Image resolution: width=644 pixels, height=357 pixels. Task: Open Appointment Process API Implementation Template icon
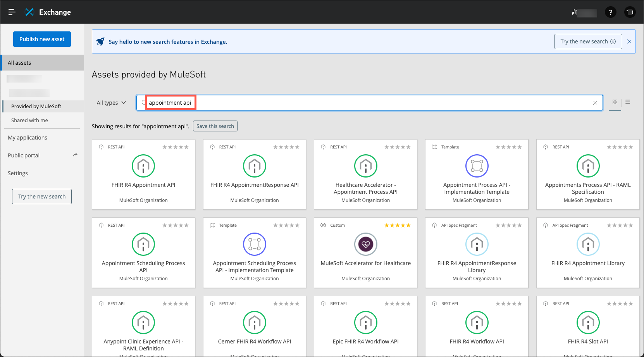(477, 166)
